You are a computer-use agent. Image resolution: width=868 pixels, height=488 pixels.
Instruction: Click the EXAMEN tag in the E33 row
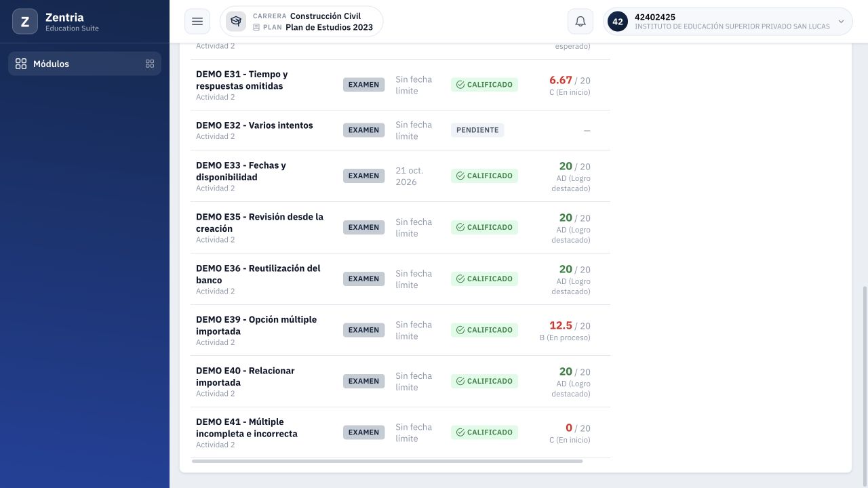click(363, 176)
